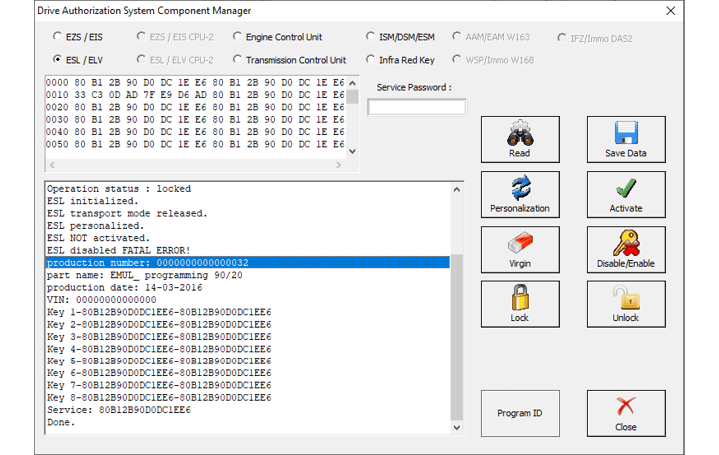
Task: Select the Engine Control Unit option
Action: coord(237,38)
